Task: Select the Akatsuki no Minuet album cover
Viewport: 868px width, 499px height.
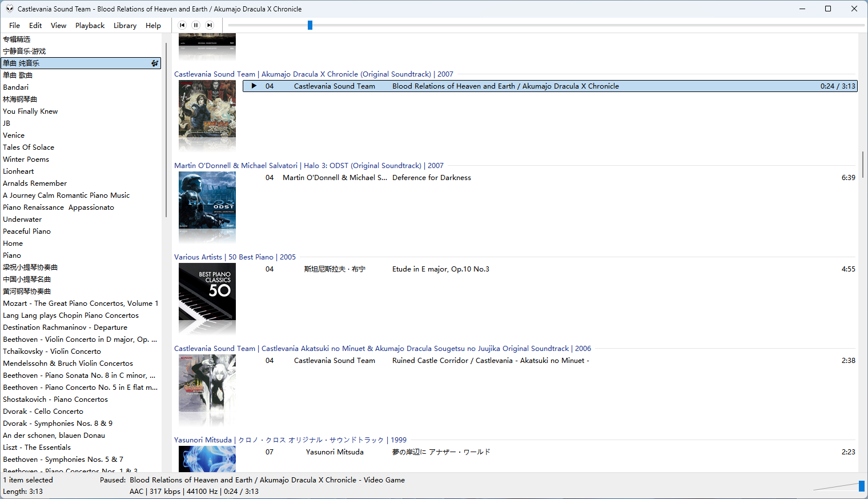Action: [207, 383]
